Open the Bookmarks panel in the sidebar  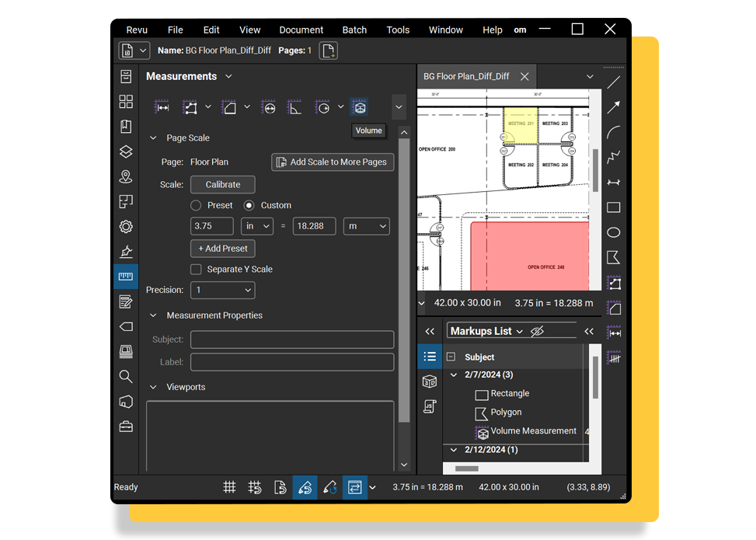(x=126, y=126)
